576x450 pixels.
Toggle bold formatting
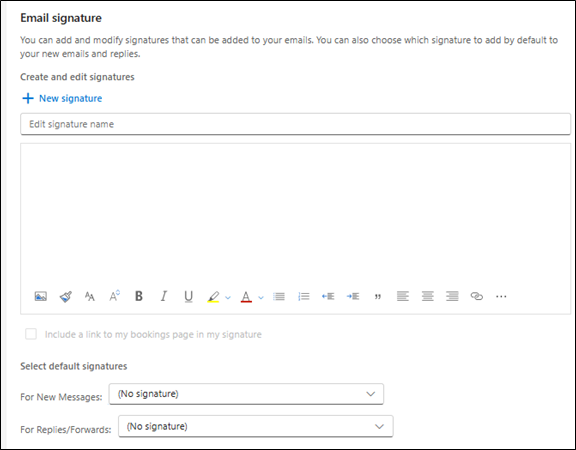click(139, 296)
